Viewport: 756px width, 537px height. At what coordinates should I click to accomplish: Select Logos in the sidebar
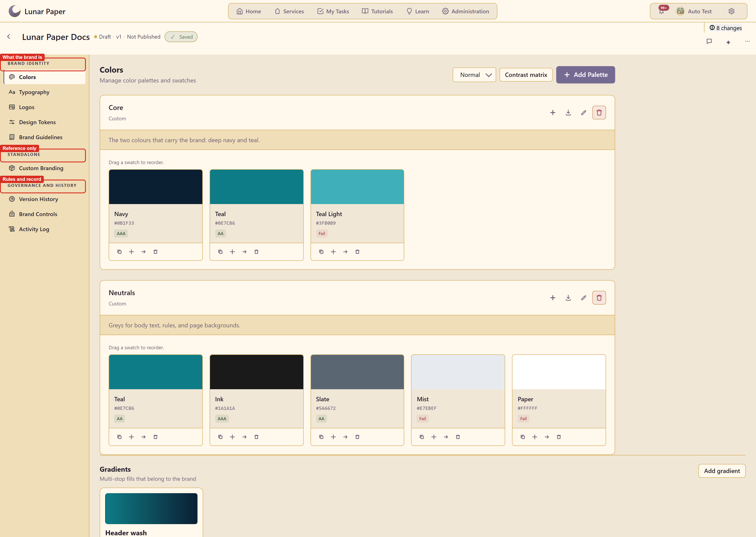[44, 107]
